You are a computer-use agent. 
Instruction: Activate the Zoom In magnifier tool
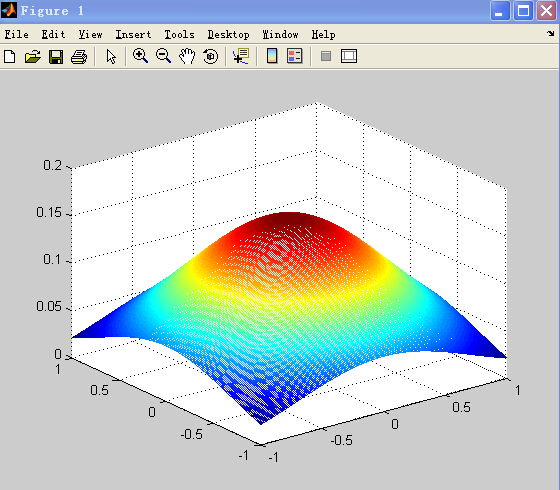140,56
